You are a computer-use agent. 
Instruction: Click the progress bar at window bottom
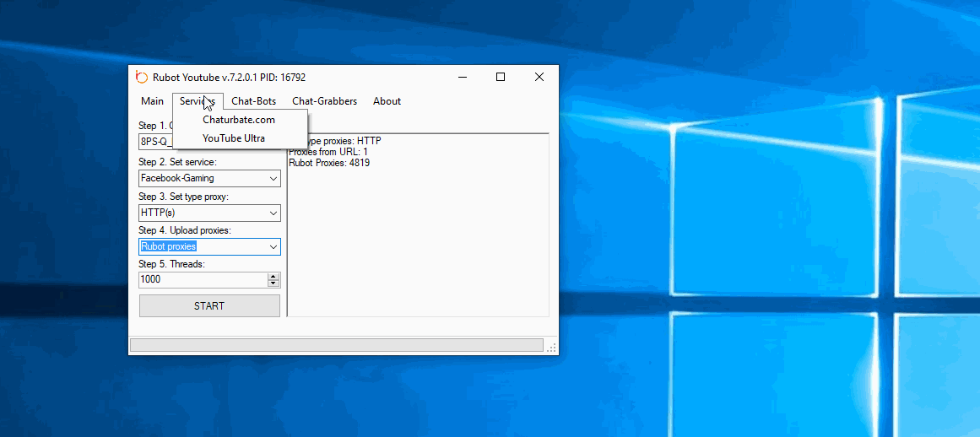[x=336, y=345]
